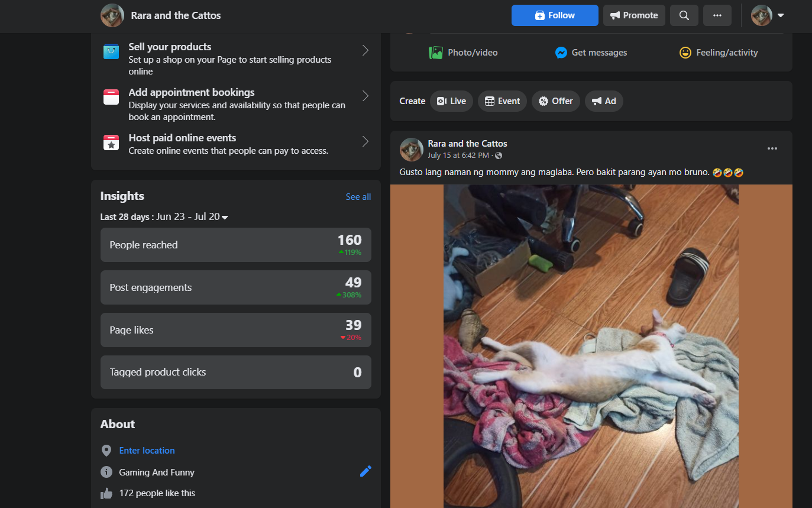The image size is (812, 508).
Task: Create an Event
Action: [502, 101]
